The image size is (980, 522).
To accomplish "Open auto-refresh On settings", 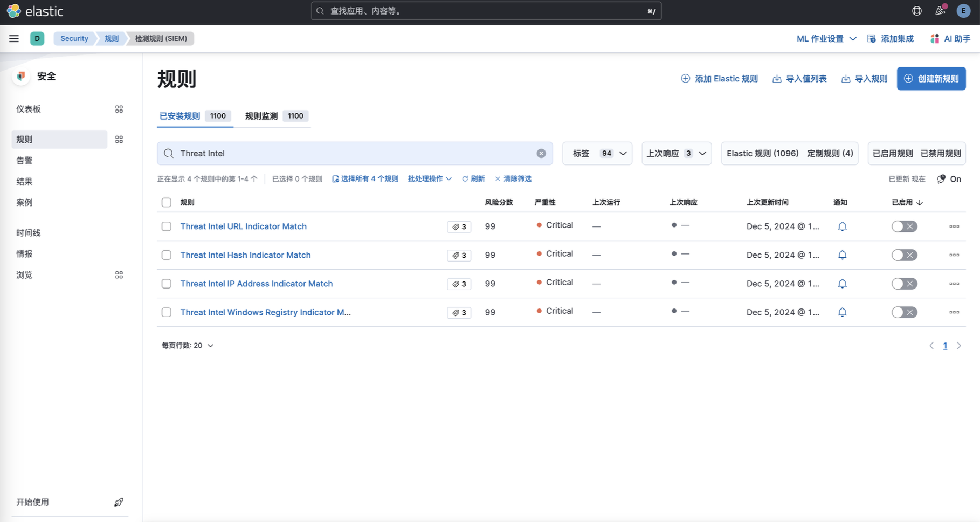I will [949, 179].
